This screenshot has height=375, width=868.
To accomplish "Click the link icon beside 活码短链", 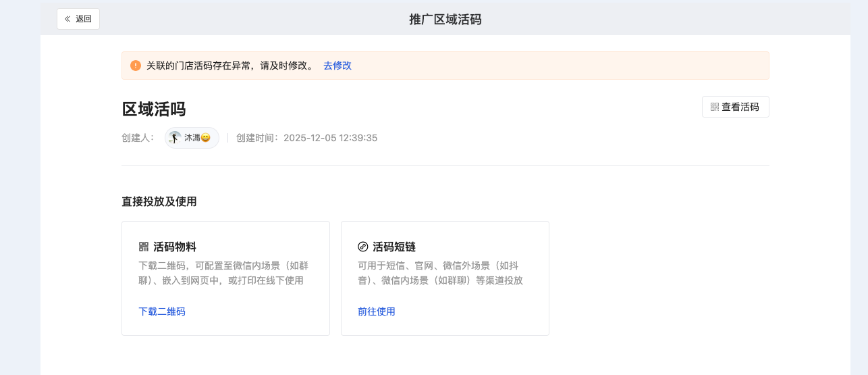I will [x=362, y=247].
